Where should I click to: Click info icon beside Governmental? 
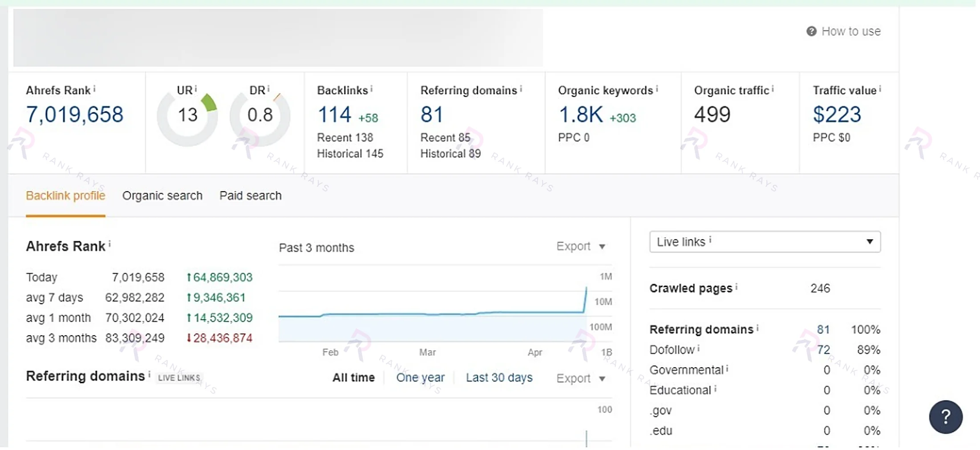(727, 368)
